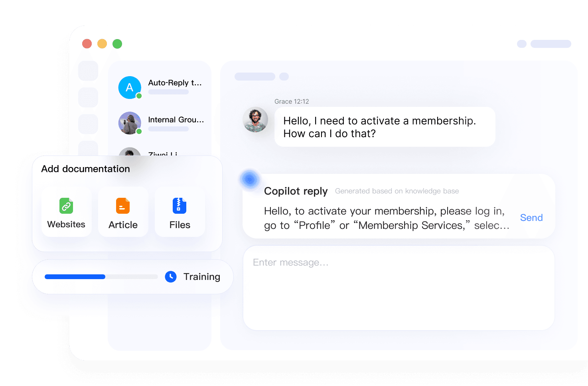
Task: Choose Article as documentation source
Action: [123, 212]
